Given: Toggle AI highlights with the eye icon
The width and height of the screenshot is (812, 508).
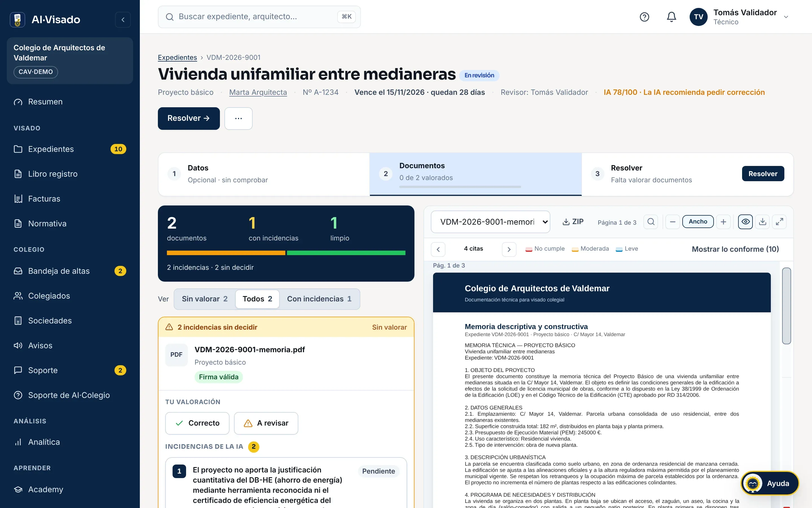Looking at the screenshot, I should point(745,222).
